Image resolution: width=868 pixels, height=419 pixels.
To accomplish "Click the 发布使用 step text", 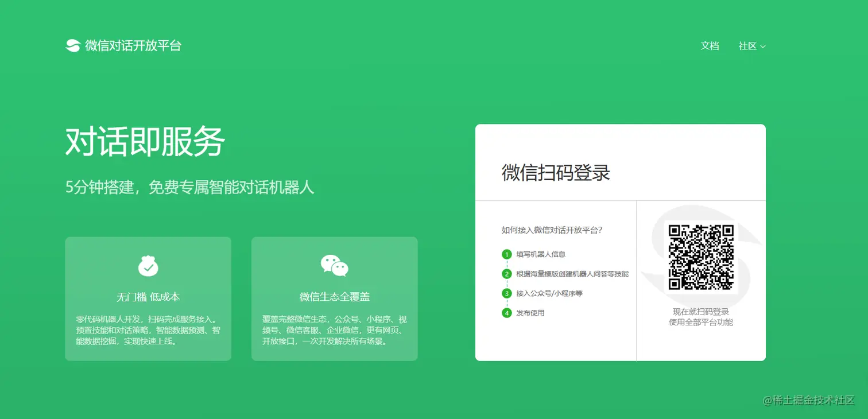I will tap(530, 313).
